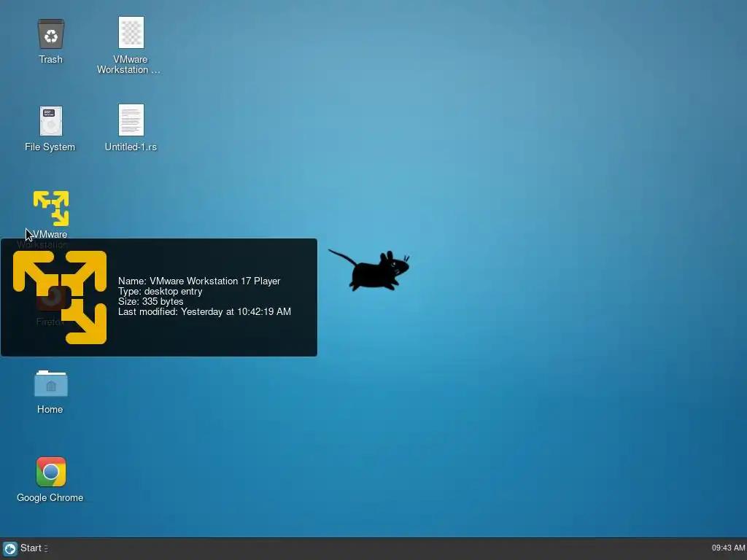Screen dimensions: 747x560
Task: Click the "Untitled-1.rs" file label
Action: 131,147
